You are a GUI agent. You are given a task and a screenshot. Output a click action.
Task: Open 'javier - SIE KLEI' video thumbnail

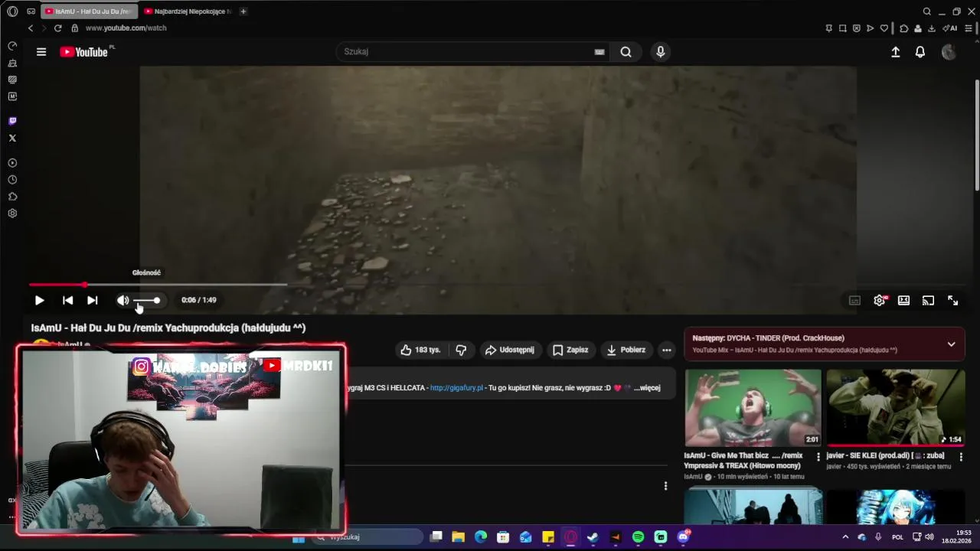point(896,408)
